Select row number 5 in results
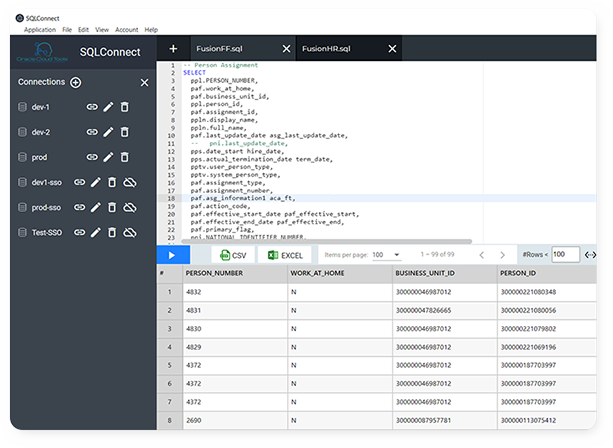613x448 pixels. tap(170, 365)
